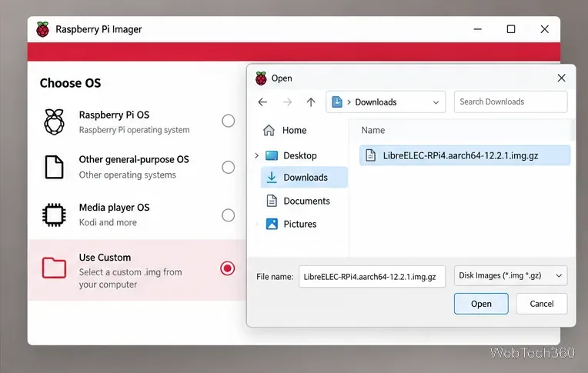Click the Open button
Viewport: 588px width, 373px height.
[x=481, y=304]
